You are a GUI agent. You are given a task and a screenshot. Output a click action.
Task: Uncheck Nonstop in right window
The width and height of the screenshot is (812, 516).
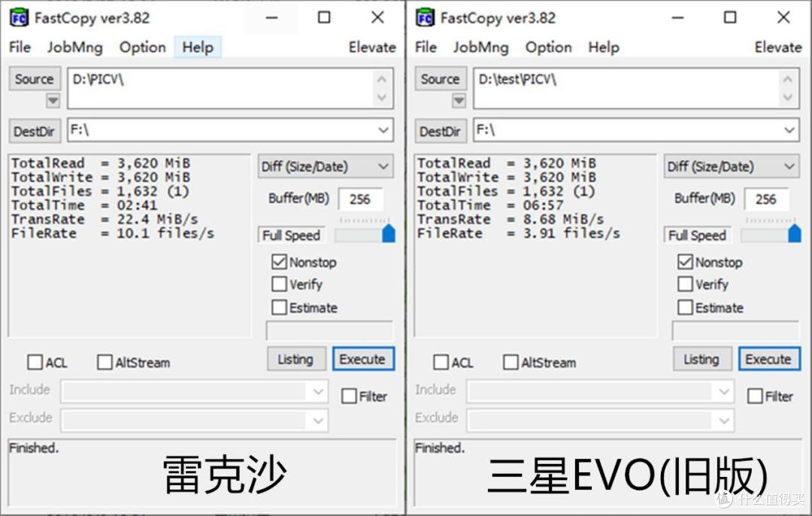(x=685, y=262)
